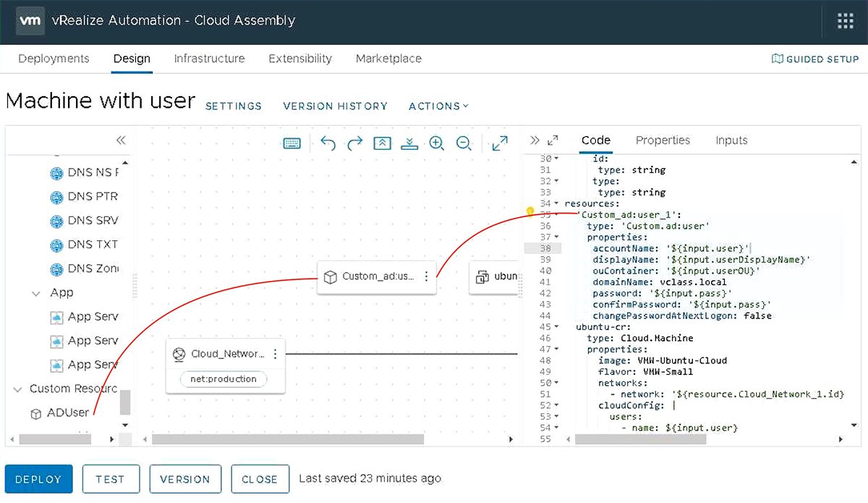Open GUIDED SETUP

tap(814, 59)
